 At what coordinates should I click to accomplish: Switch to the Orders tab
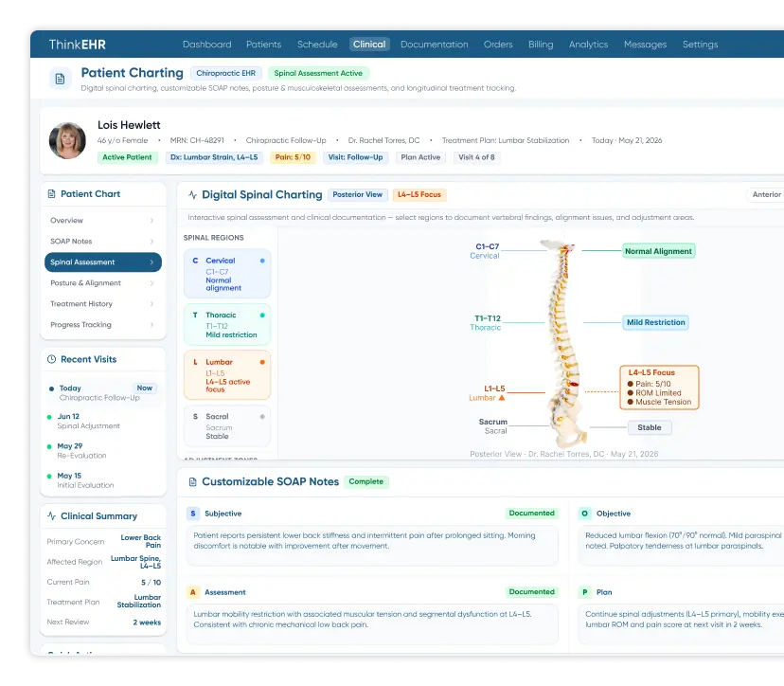tap(498, 45)
